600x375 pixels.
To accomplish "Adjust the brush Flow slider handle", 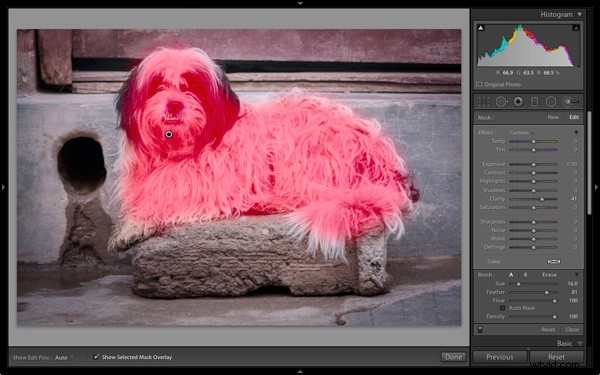I will [554, 301].
